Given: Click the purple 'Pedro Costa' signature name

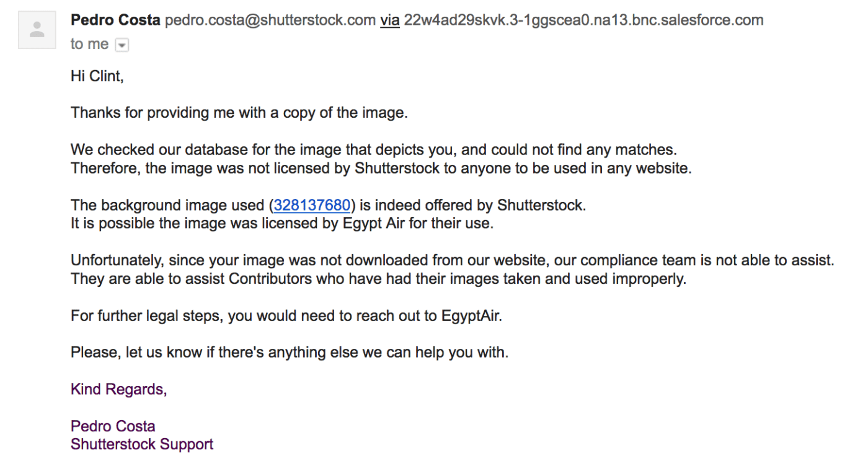Looking at the screenshot, I should tap(113, 426).
